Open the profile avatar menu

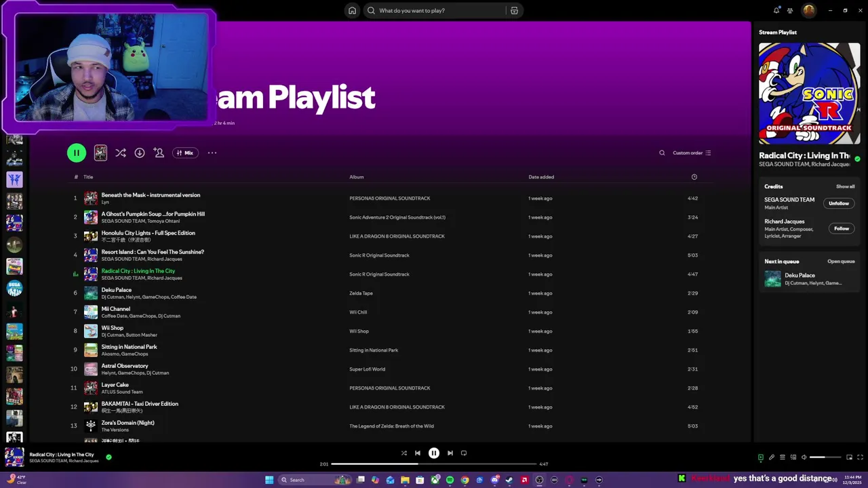click(809, 10)
